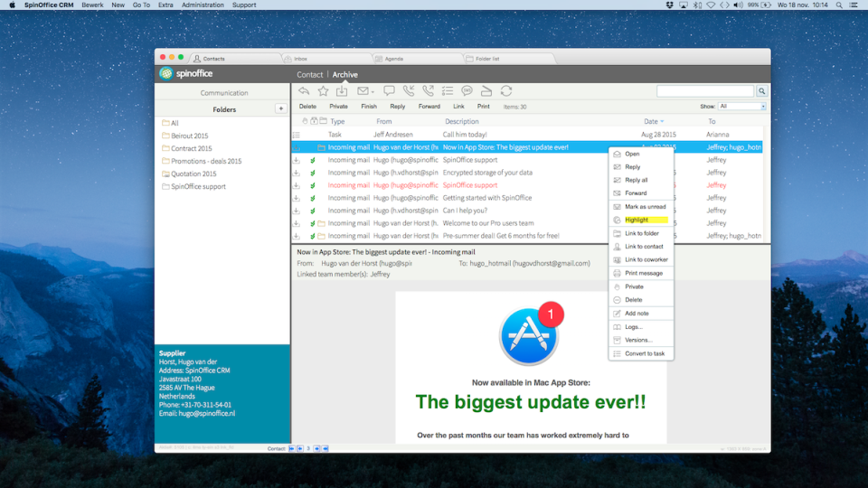Click the reply arrow icon in toolbar
Image resolution: width=868 pixels, height=488 pixels.
(304, 90)
